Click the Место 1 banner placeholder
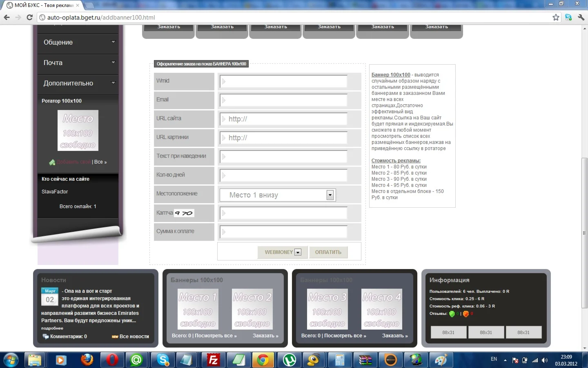The height and width of the screenshot is (368, 588). 198,310
